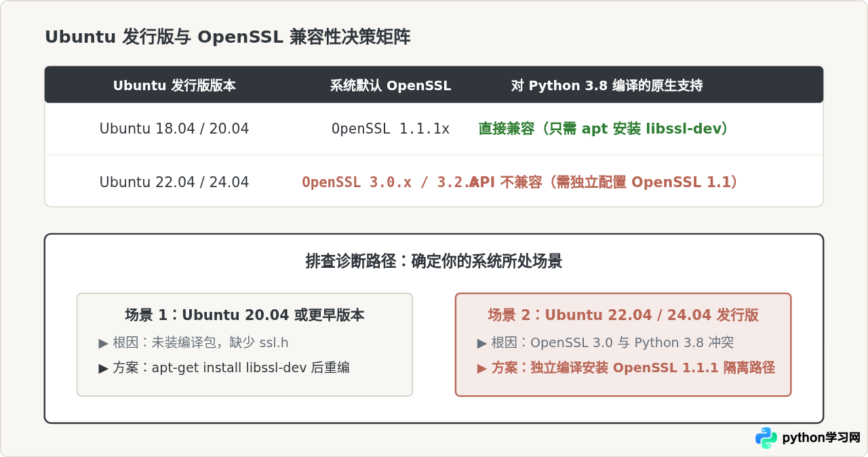Click the 'OpenSSL 3.0.x / 3.2.x' cell
The image size is (868, 457).
click(x=391, y=182)
